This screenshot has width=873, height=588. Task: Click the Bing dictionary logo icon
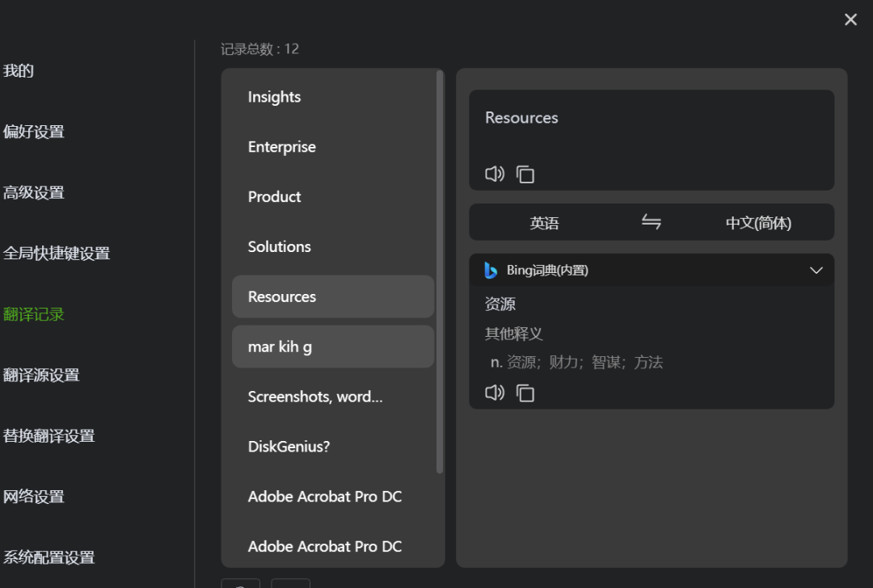point(491,270)
